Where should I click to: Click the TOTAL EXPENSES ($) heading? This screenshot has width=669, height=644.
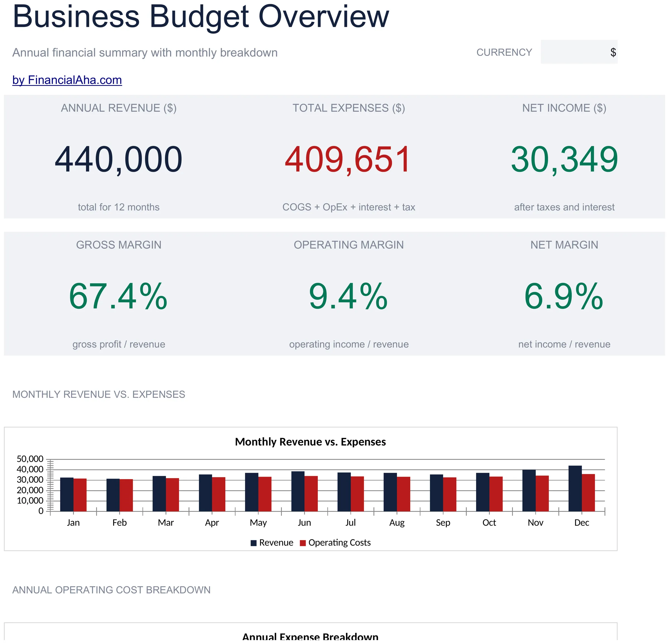pyautogui.click(x=348, y=108)
